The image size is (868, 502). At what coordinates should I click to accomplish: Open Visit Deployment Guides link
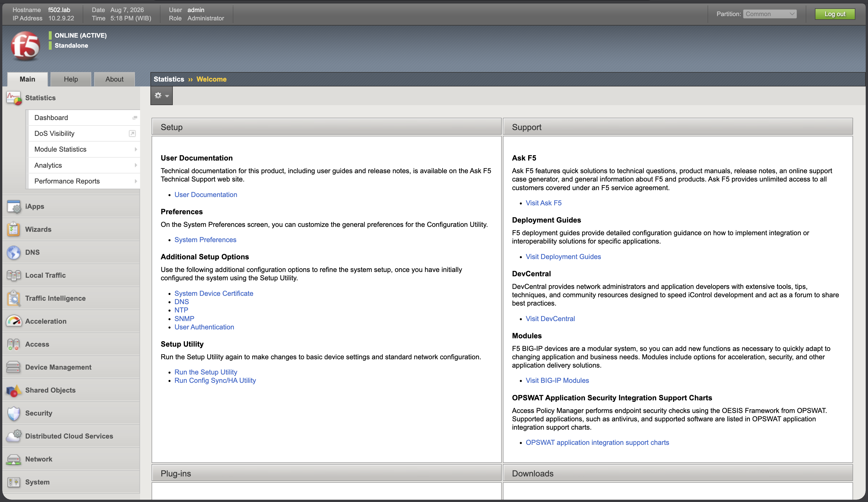click(x=563, y=257)
